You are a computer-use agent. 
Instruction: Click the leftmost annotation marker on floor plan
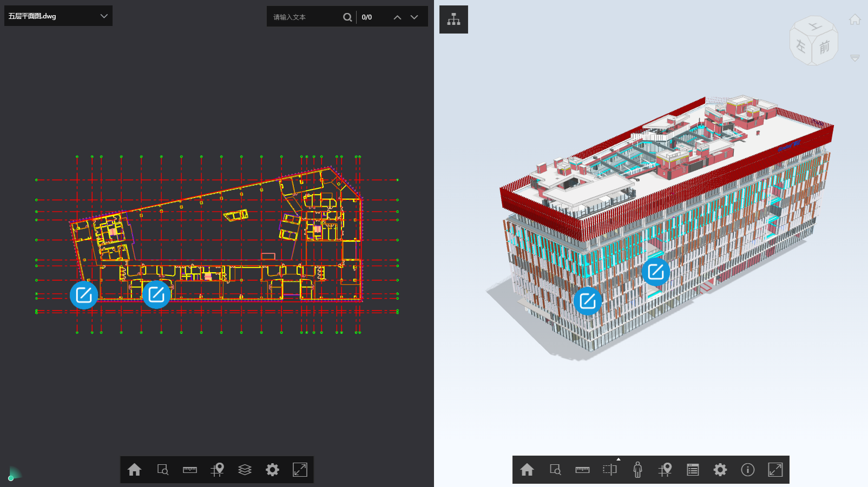click(84, 295)
